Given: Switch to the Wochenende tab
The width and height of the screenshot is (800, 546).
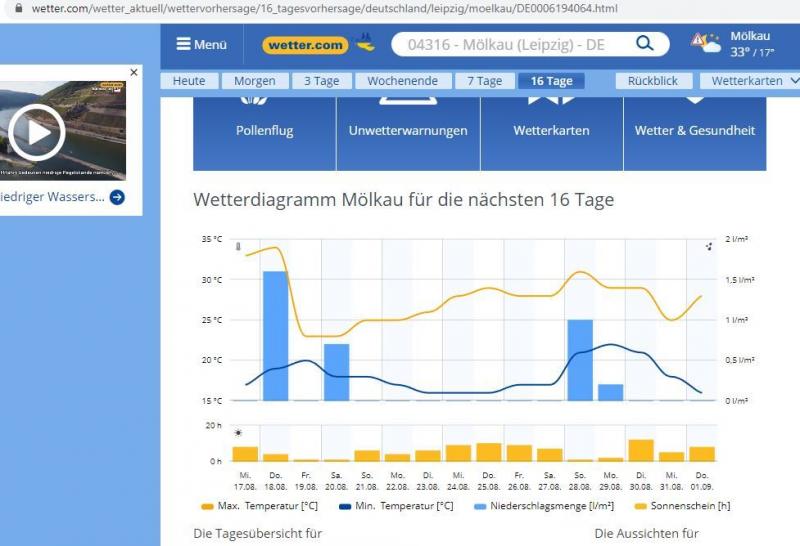Looking at the screenshot, I should 401,81.
